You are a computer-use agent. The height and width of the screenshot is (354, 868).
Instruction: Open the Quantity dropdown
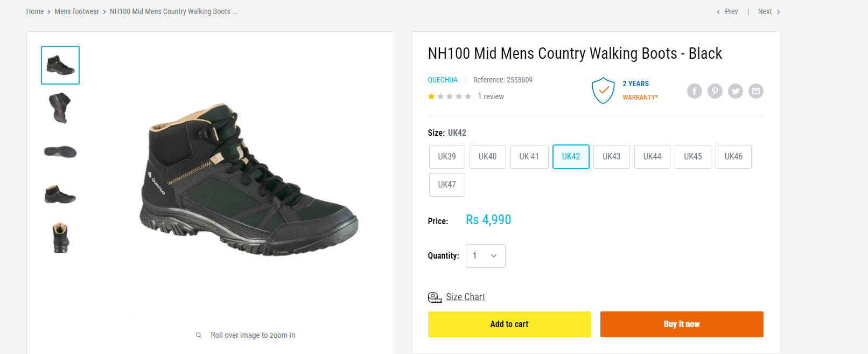pos(485,256)
